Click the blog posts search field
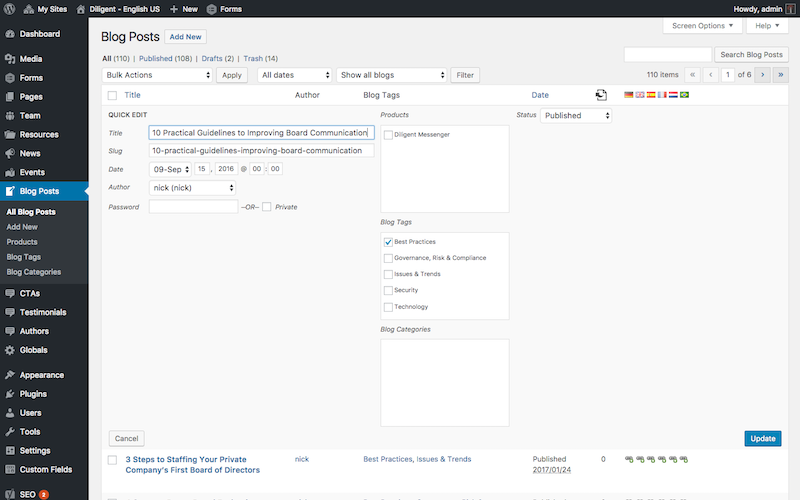Viewport: 800px width, 500px height. pyautogui.click(x=668, y=55)
